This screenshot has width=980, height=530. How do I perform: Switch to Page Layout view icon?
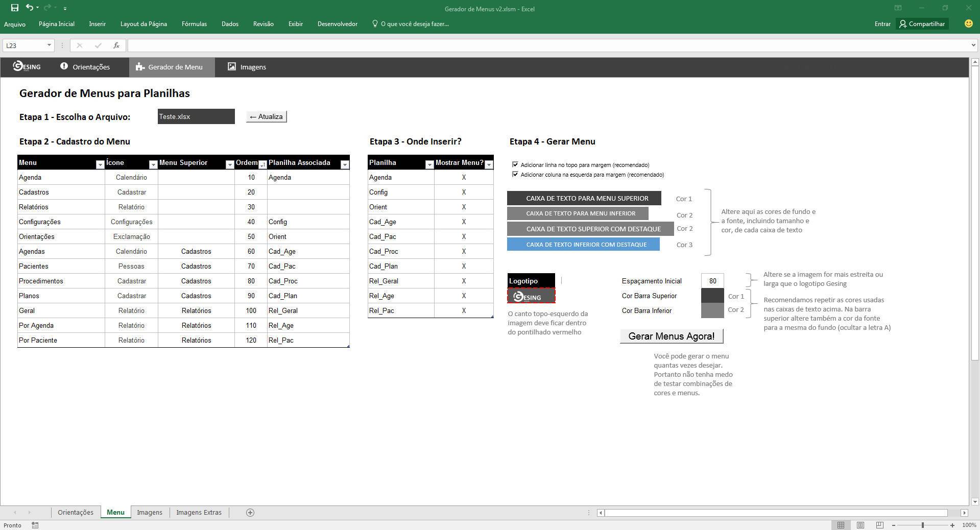861,525
